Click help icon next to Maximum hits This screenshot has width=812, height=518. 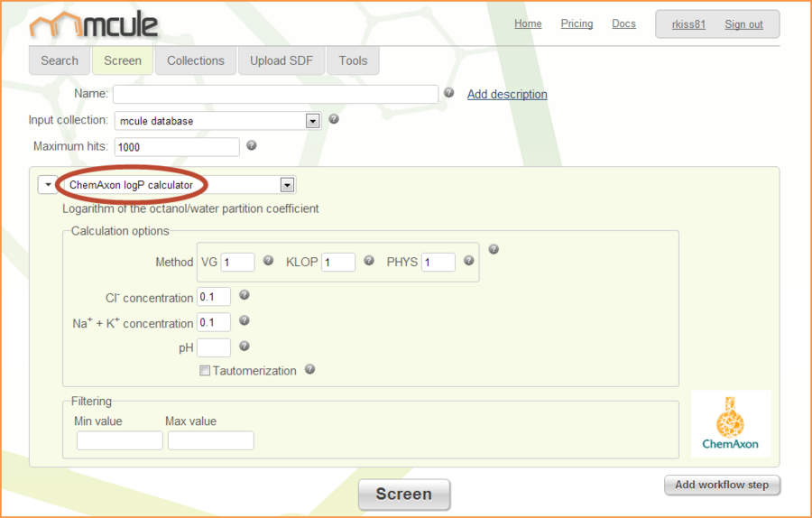(252, 145)
